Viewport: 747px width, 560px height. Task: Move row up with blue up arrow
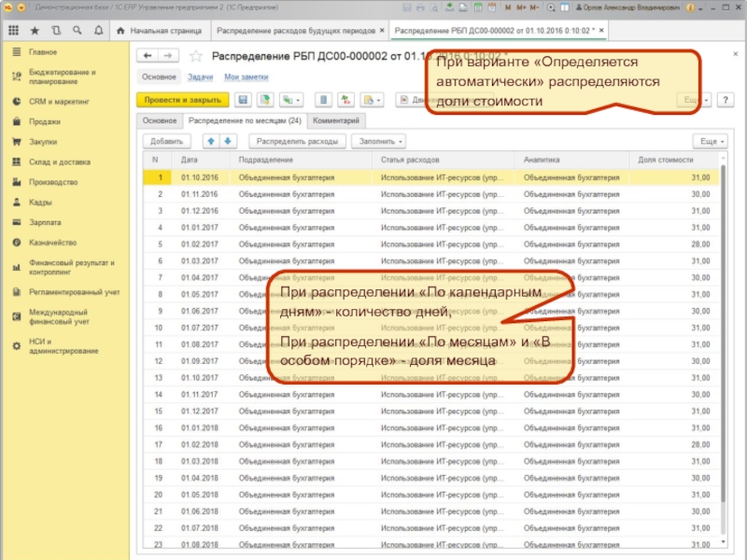(x=211, y=141)
